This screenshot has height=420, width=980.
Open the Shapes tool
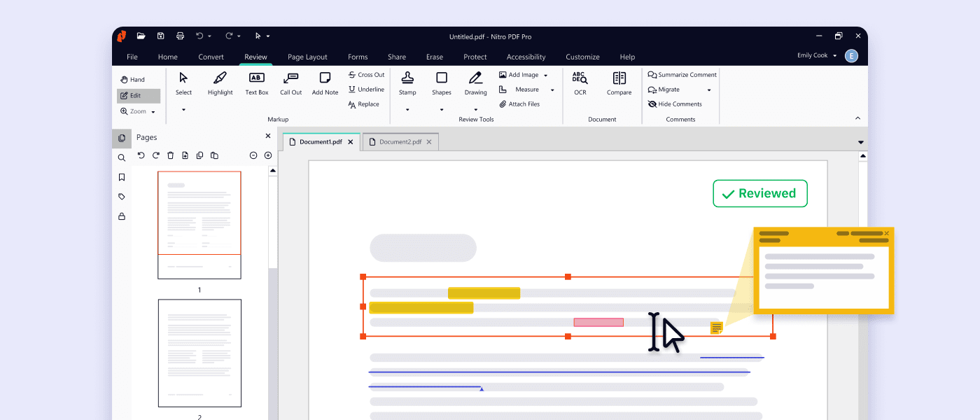click(x=441, y=83)
